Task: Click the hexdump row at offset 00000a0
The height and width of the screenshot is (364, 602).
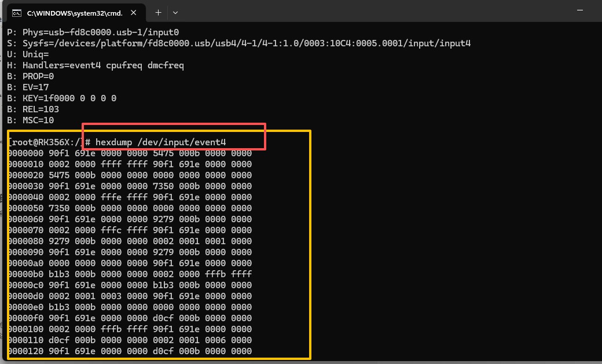Action: 130,263
